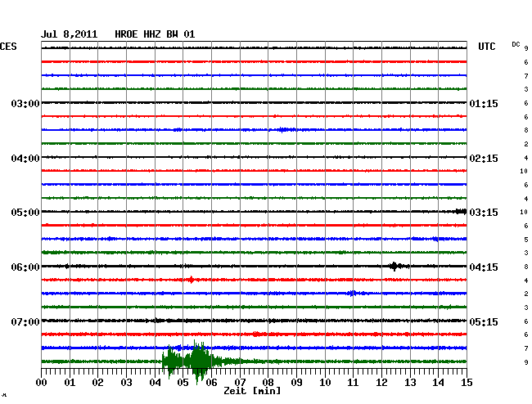Select the 01 minute axis tick label

coord(70,382)
